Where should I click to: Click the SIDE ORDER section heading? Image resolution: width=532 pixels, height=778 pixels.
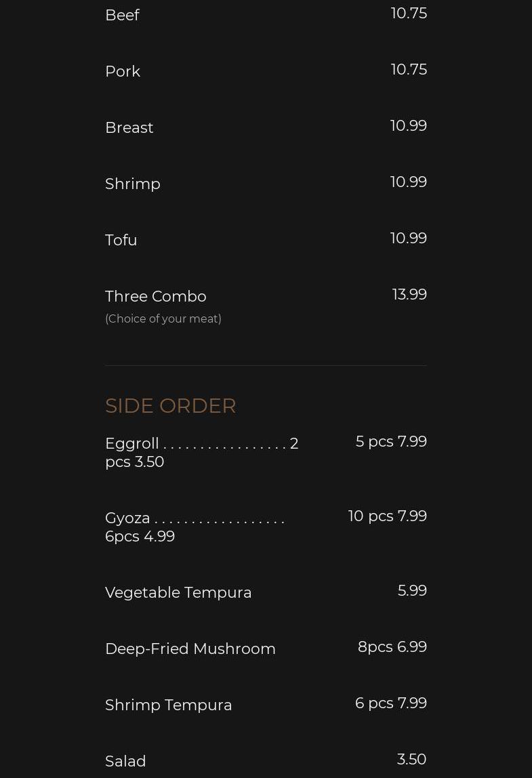[x=170, y=406]
